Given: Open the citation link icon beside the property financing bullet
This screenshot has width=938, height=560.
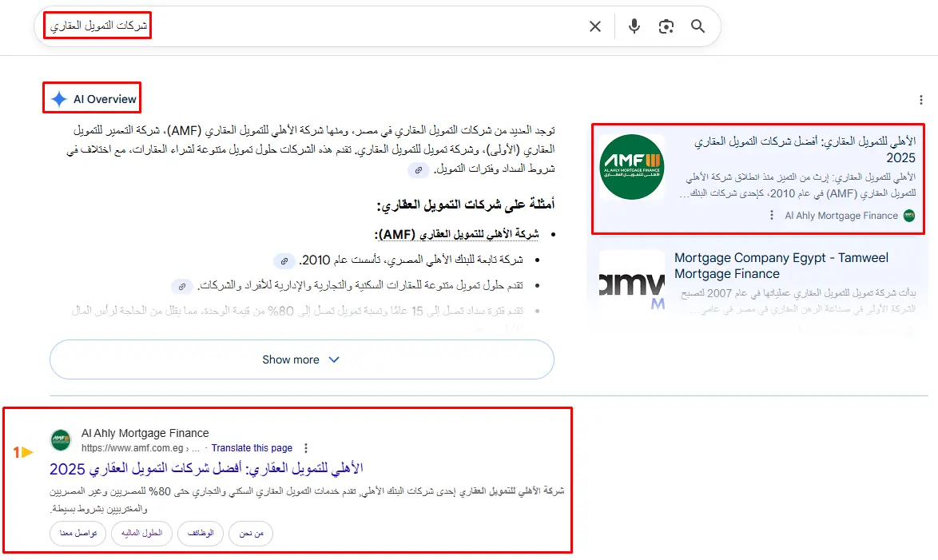Looking at the screenshot, I should click(182, 287).
